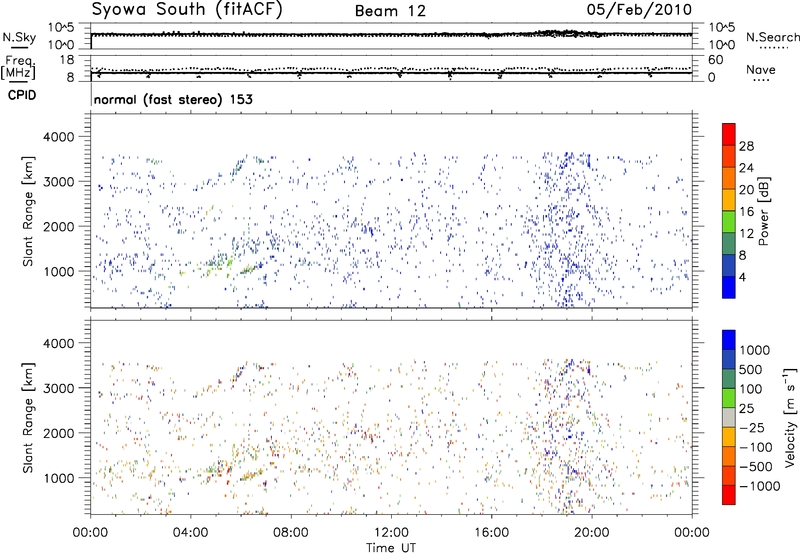Click the date '05/Feb/2010'
800x554 pixels.
[x=639, y=10]
